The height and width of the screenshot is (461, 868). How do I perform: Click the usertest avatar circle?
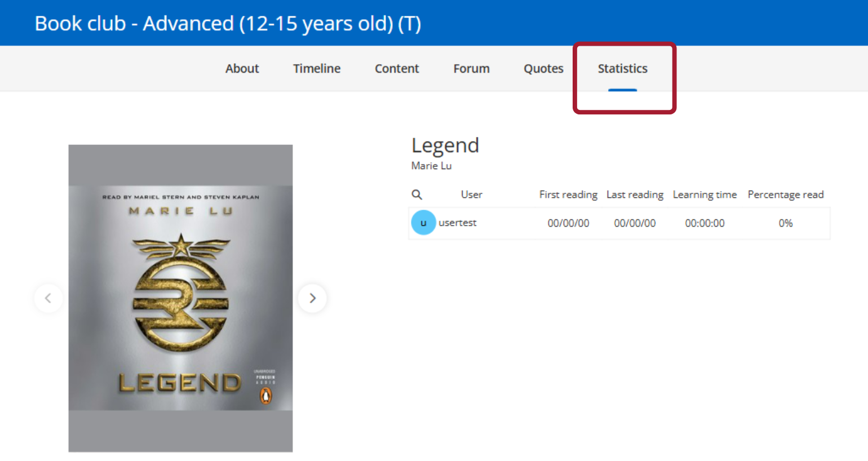click(423, 223)
